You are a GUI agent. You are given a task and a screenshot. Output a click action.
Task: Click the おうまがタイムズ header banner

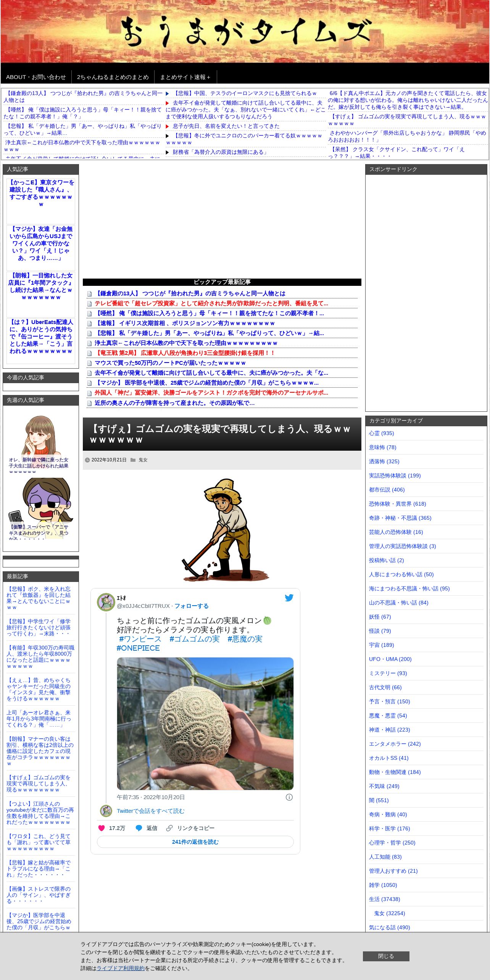coord(245,31)
